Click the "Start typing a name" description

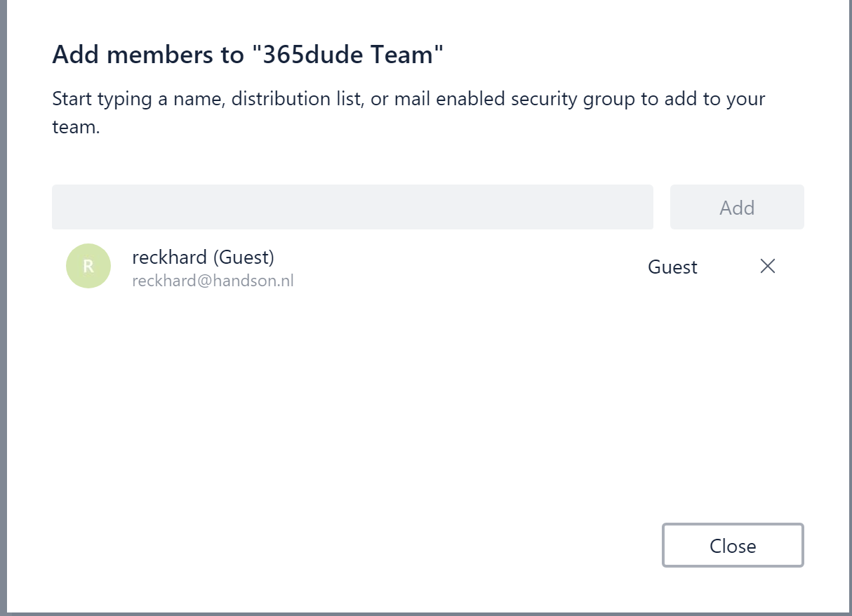point(407,98)
